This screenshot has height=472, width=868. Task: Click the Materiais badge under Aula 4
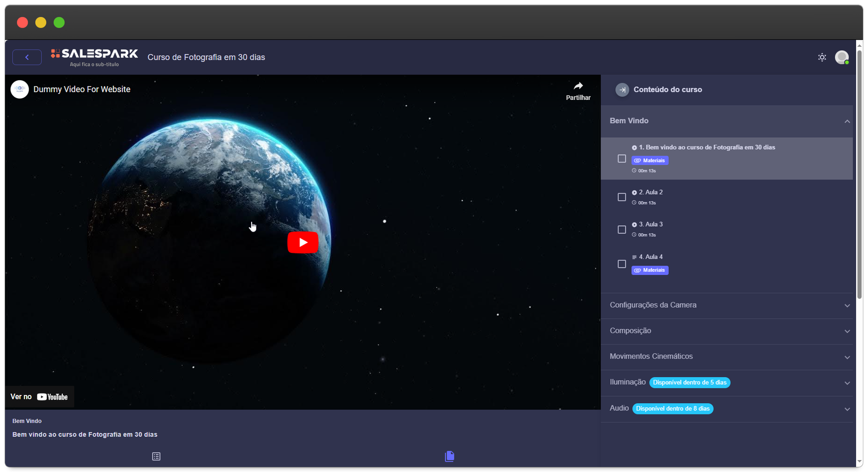pos(650,270)
